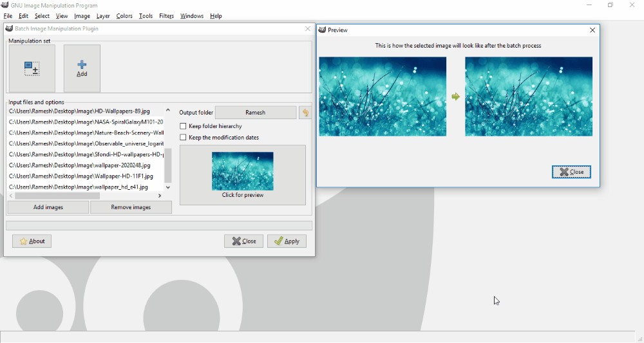The height and width of the screenshot is (343, 644).
Task: Click the file list scroll down arrow
Action: (167, 187)
